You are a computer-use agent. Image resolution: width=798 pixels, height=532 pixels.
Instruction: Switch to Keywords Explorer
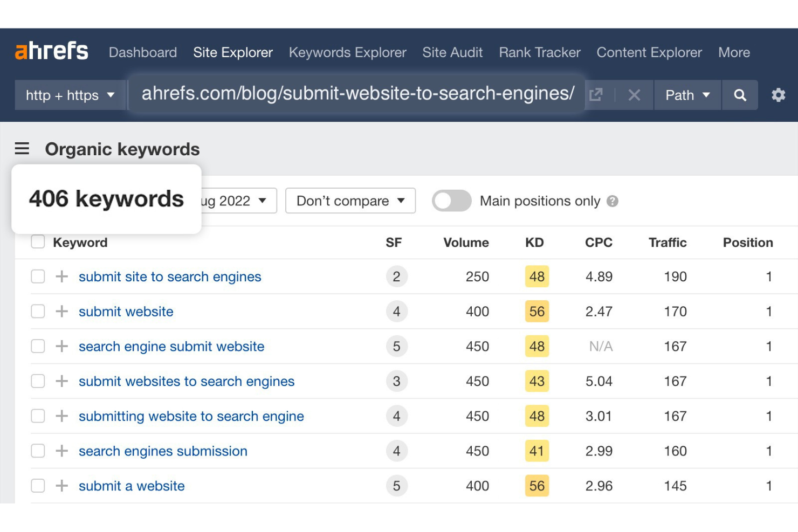[347, 52]
